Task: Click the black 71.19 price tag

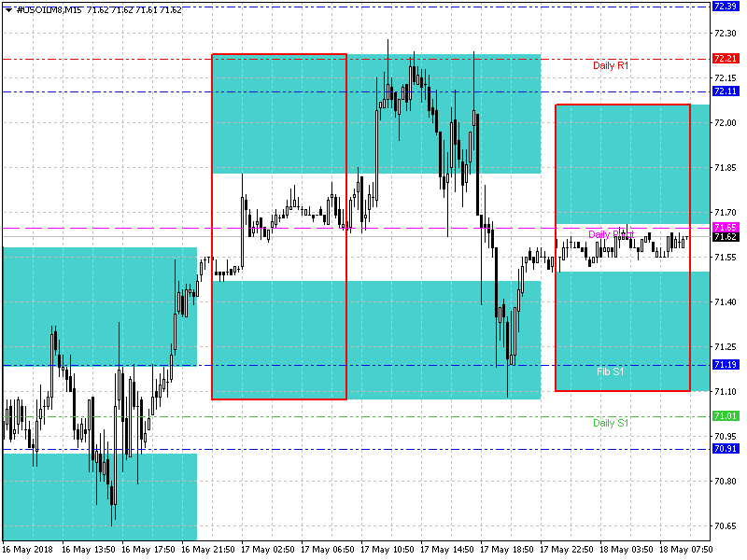Action: pos(726,365)
